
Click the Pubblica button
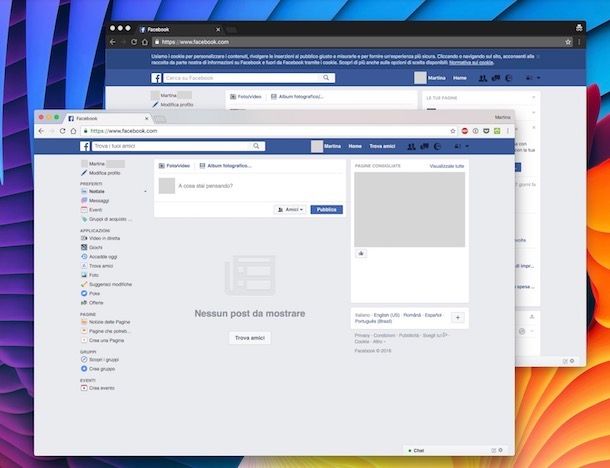[x=326, y=210]
